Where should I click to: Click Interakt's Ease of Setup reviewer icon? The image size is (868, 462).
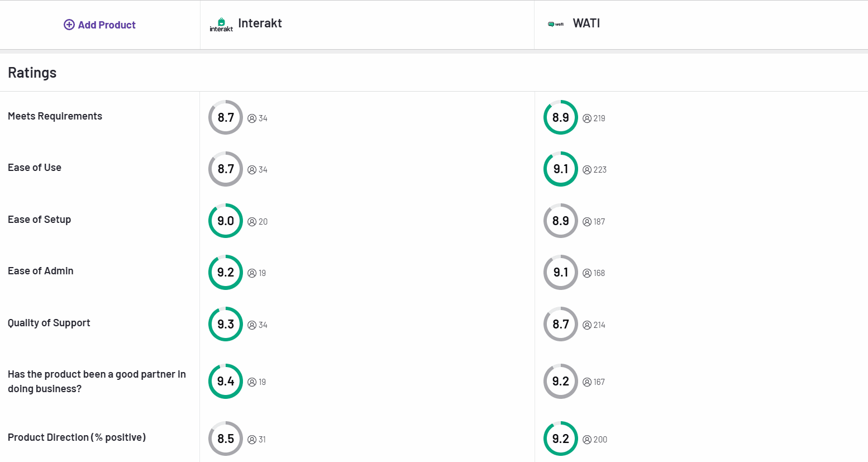pos(252,222)
